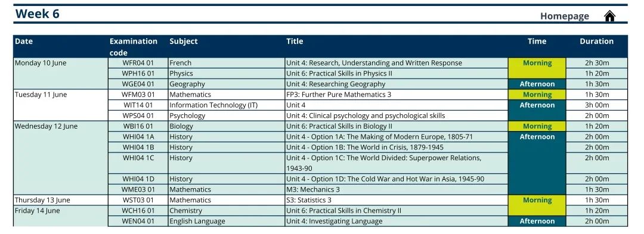
Task: Select the 3h 00m duration cell
Action: 597,105
